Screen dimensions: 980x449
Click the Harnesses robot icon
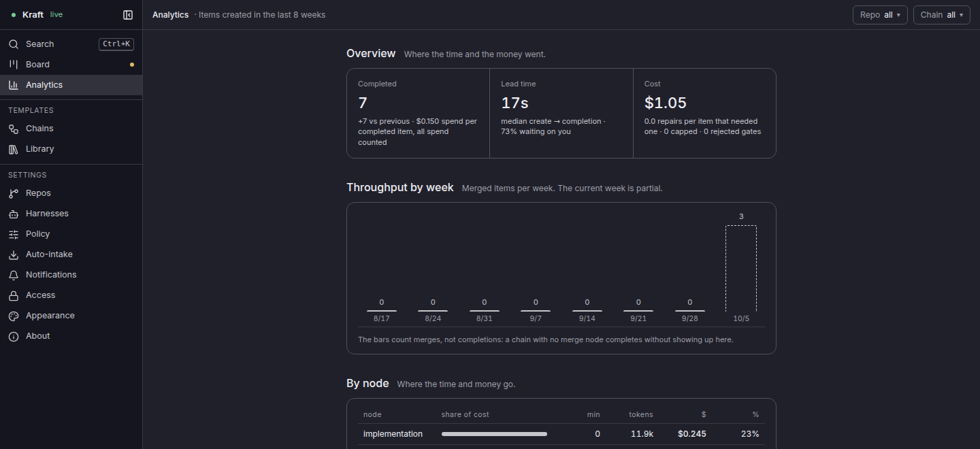click(x=13, y=214)
